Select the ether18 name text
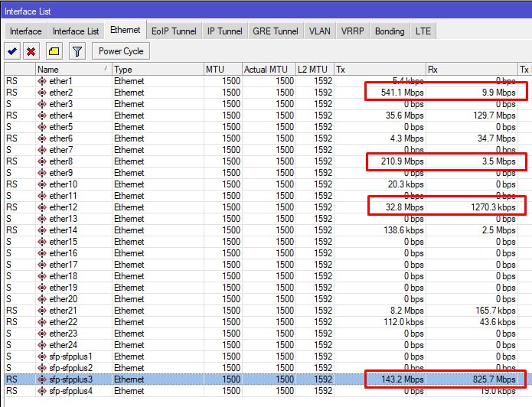 pos(63,276)
